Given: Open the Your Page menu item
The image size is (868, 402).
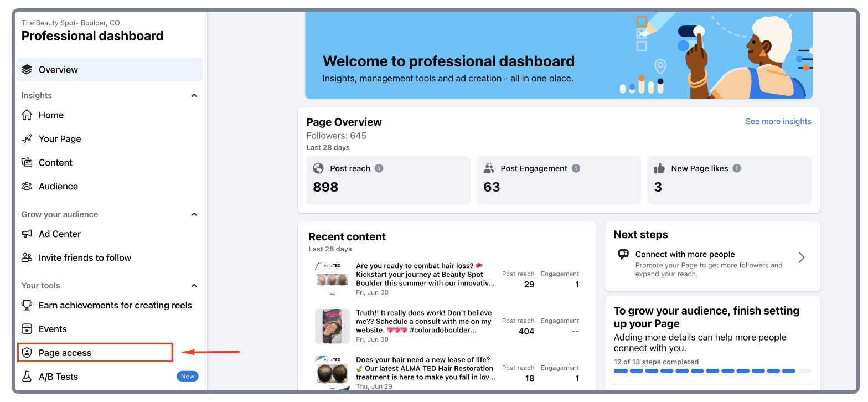Looking at the screenshot, I should click(60, 139).
